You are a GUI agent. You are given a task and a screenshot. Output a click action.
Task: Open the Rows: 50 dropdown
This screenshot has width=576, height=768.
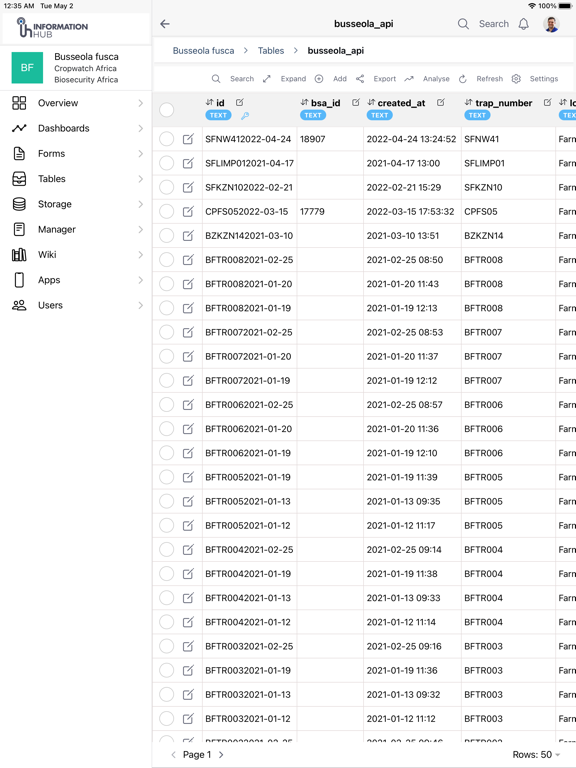(x=536, y=755)
